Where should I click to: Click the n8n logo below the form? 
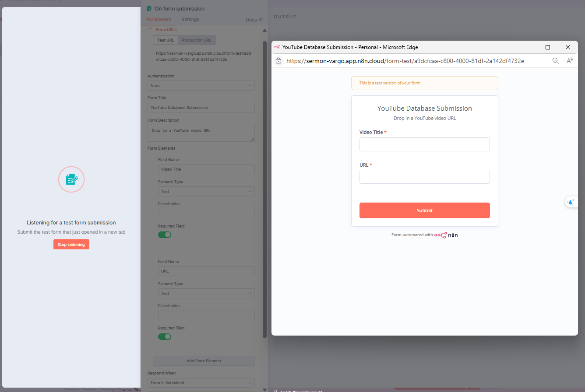point(446,235)
